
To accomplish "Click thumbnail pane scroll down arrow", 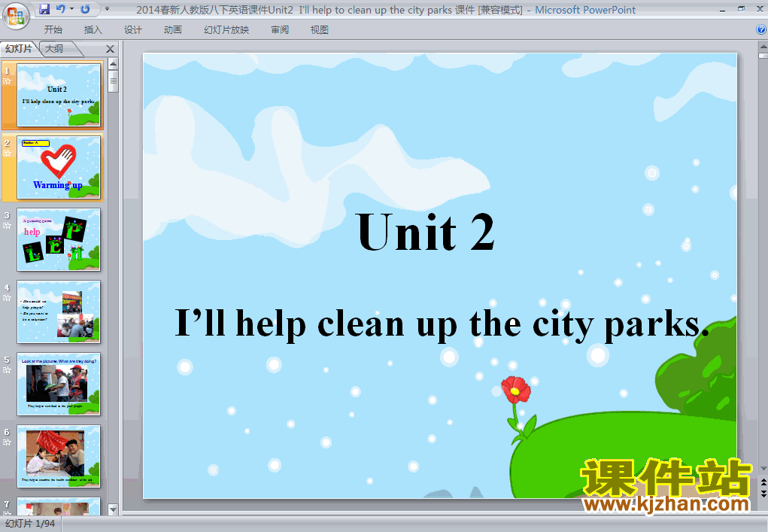I will tap(113, 510).
